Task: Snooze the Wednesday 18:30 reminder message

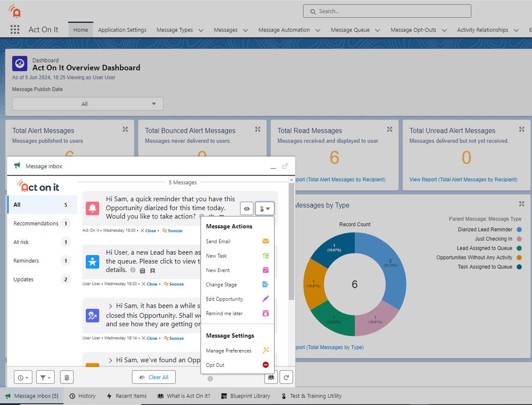Action: coord(172,231)
